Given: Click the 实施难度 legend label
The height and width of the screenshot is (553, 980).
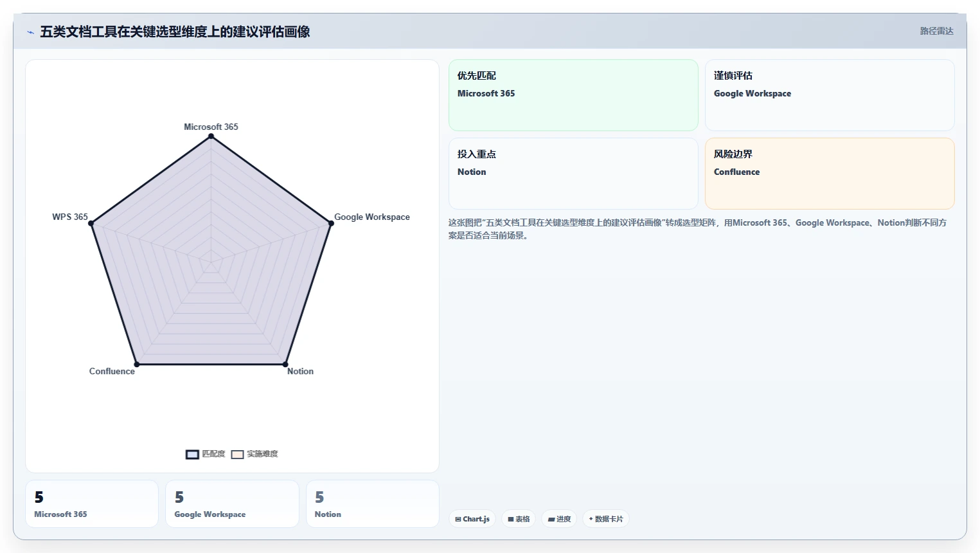Looking at the screenshot, I should pos(262,454).
